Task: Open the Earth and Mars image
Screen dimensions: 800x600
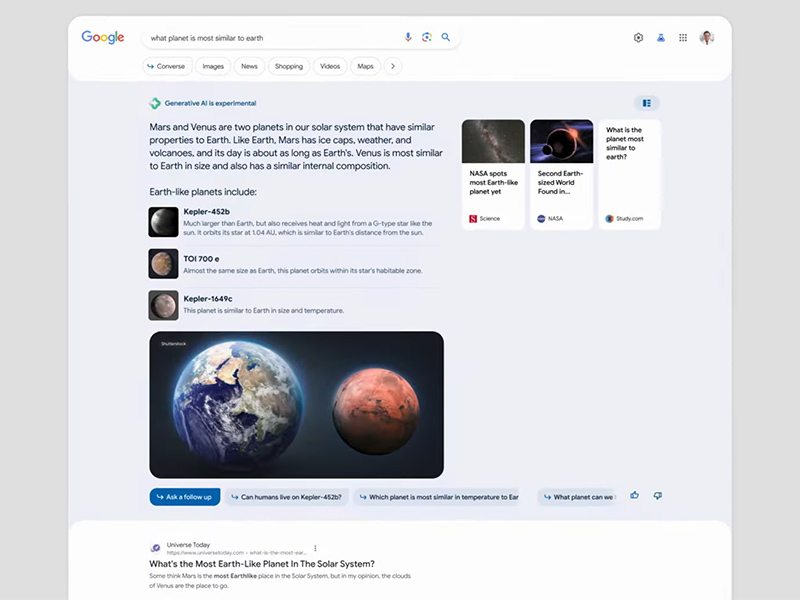Action: pos(296,405)
